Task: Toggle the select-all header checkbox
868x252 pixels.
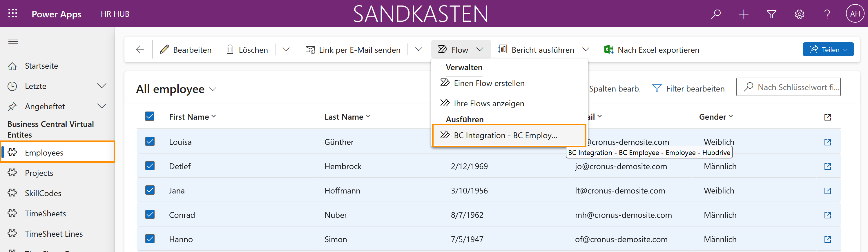Action: point(150,116)
